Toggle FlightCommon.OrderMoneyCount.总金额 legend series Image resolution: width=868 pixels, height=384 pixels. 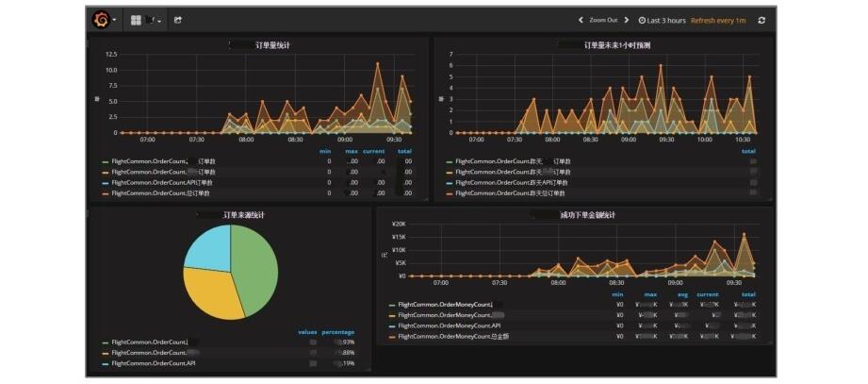tap(449, 336)
